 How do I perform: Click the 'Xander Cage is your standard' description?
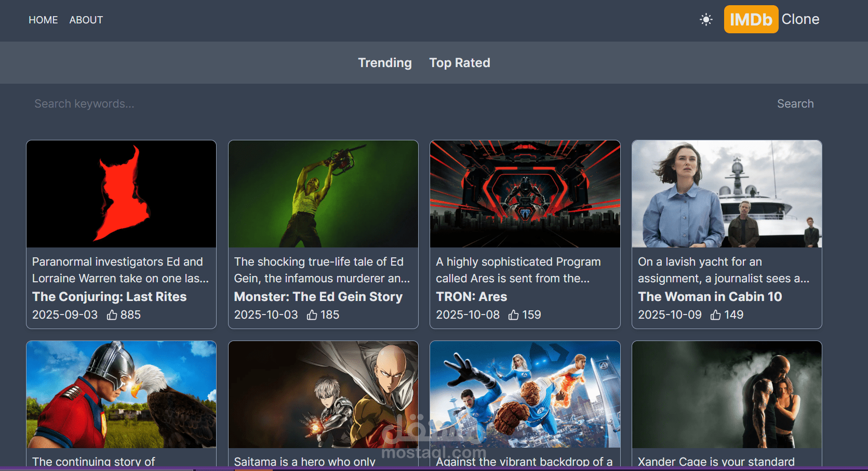pyautogui.click(x=716, y=462)
